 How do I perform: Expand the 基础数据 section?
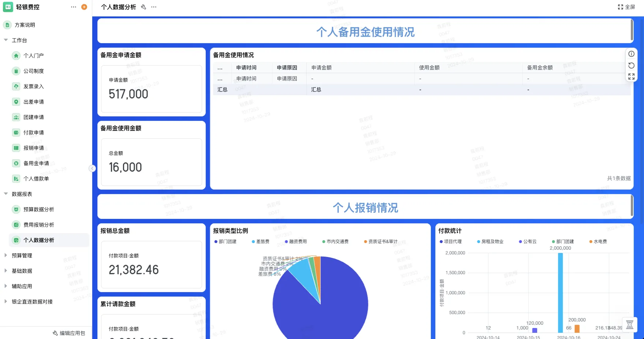[x=22, y=271]
